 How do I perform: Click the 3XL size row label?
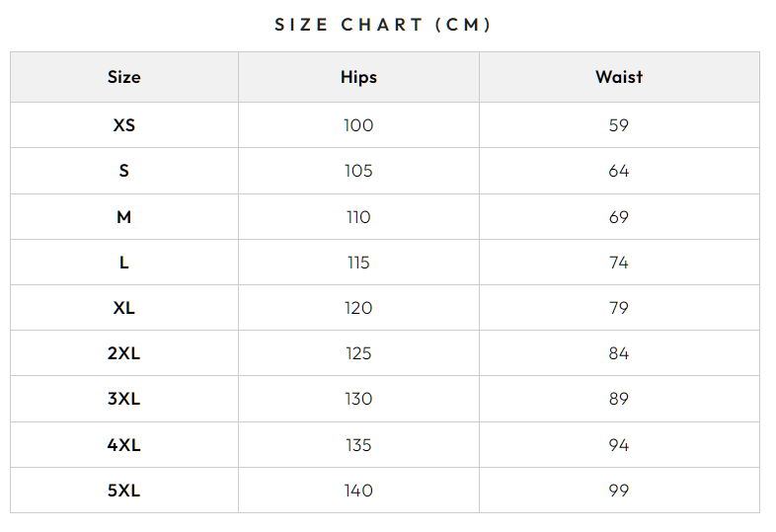click(x=124, y=399)
